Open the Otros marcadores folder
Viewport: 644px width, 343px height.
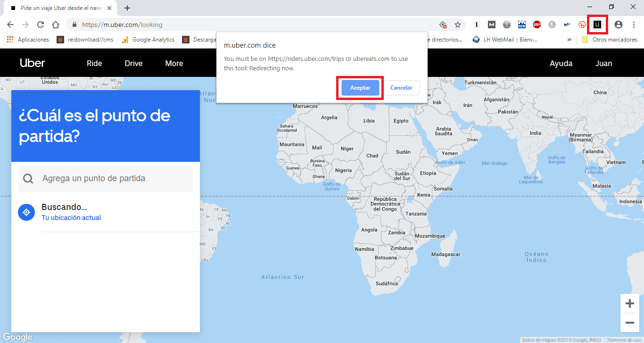[610, 40]
